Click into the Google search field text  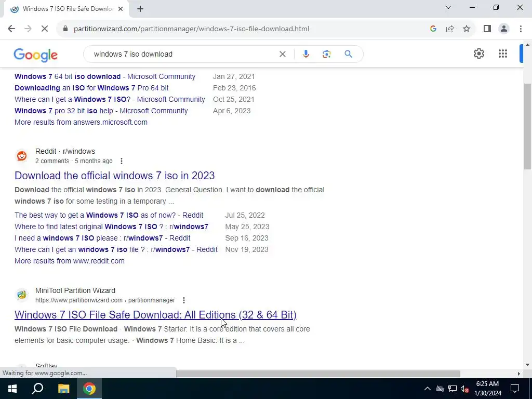pyautogui.click(x=133, y=54)
